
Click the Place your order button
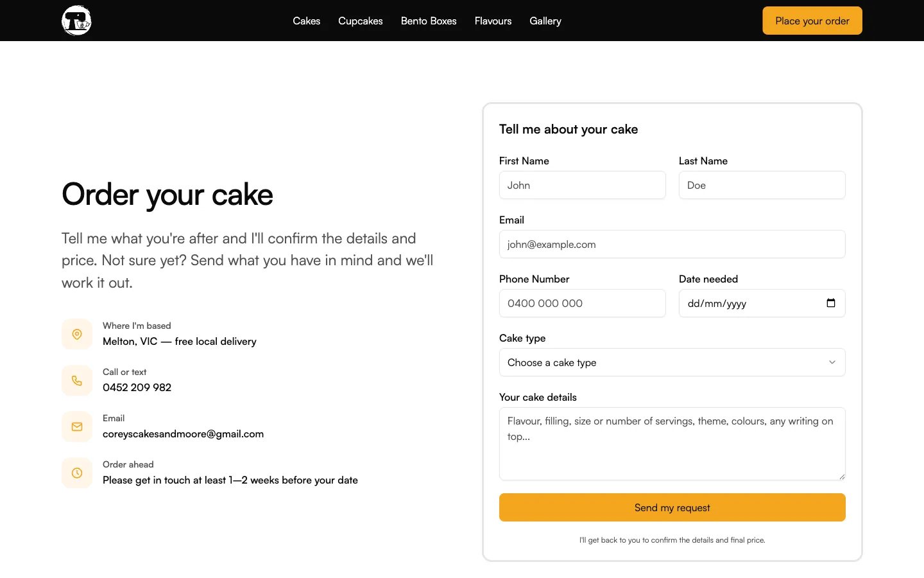pyautogui.click(x=812, y=21)
